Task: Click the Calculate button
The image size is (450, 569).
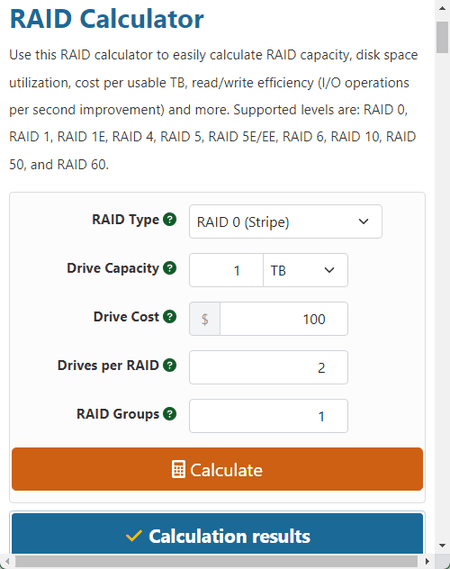Action: [x=217, y=470]
